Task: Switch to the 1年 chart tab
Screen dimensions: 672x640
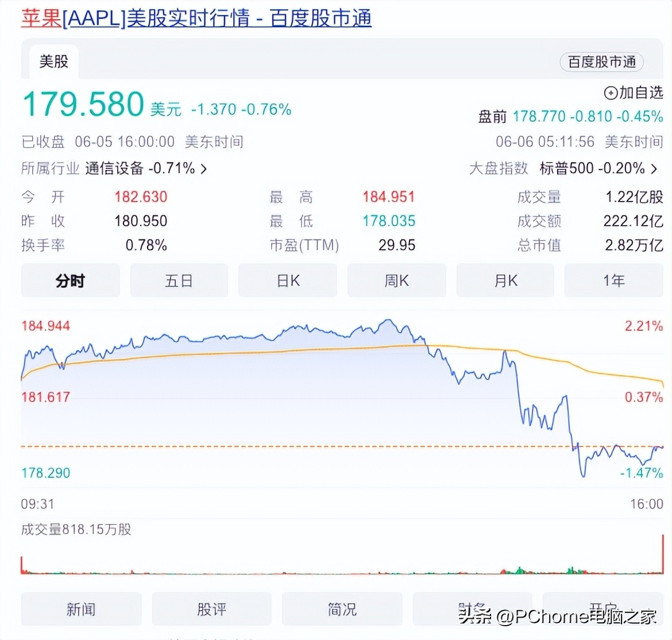Action: pyautogui.click(x=614, y=281)
